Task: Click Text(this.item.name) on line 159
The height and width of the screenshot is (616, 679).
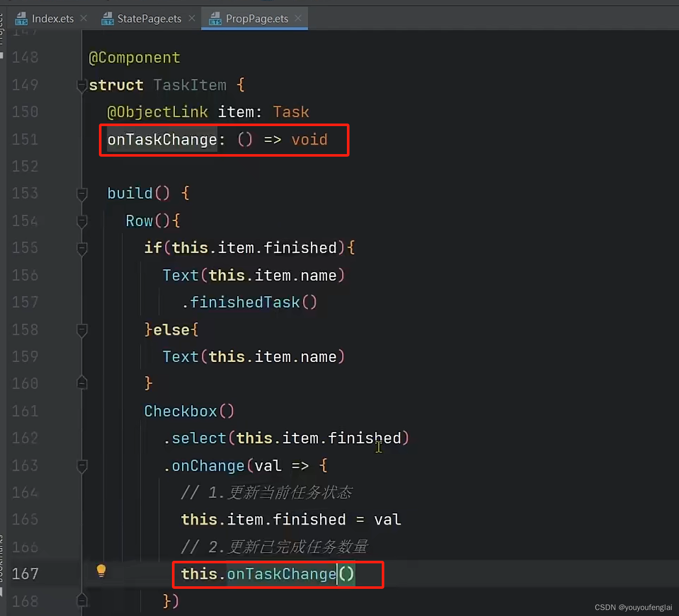Action: coord(254,357)
